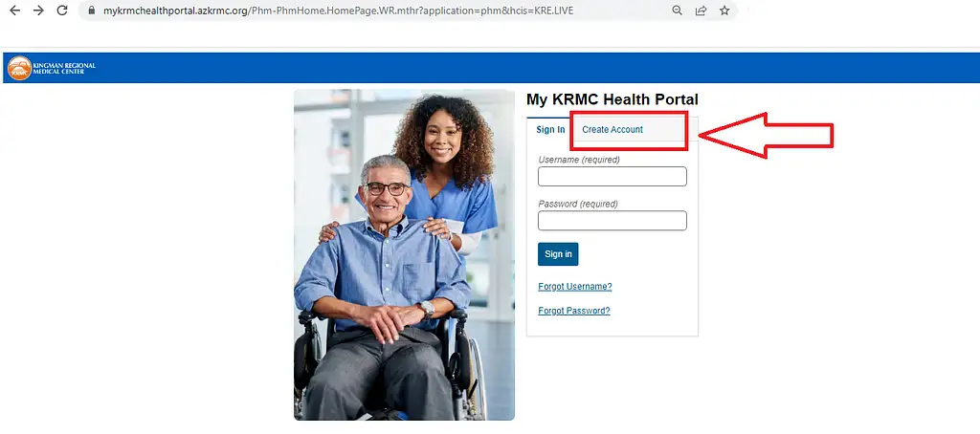Click the red arrow pointing to Create Account

pyautogui.click(x=766, y=136)
